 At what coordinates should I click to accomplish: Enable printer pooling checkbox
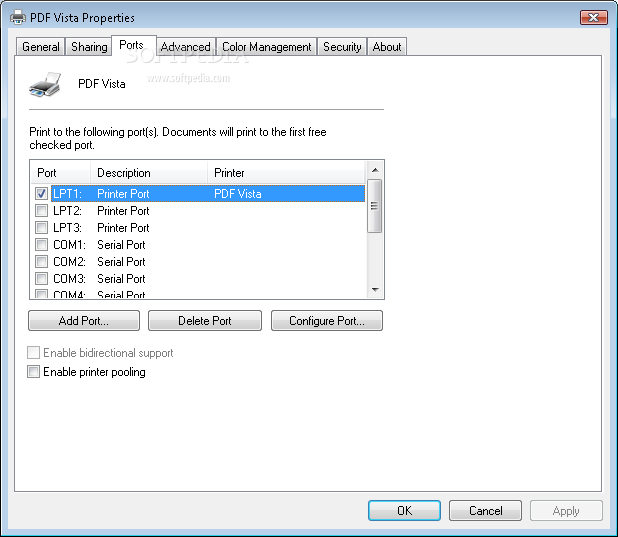pos(34,371)
